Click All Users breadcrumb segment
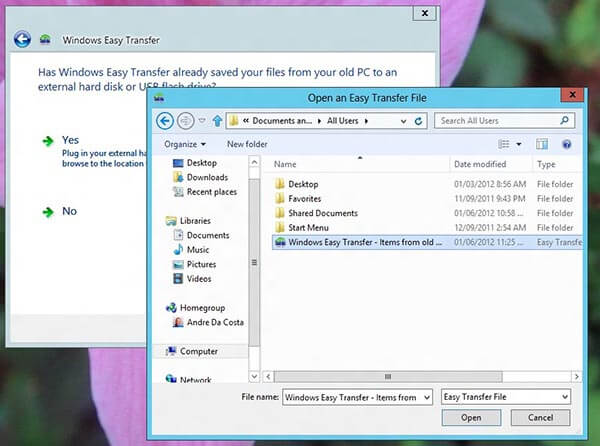The image size is (600, 446). point(342,121)
